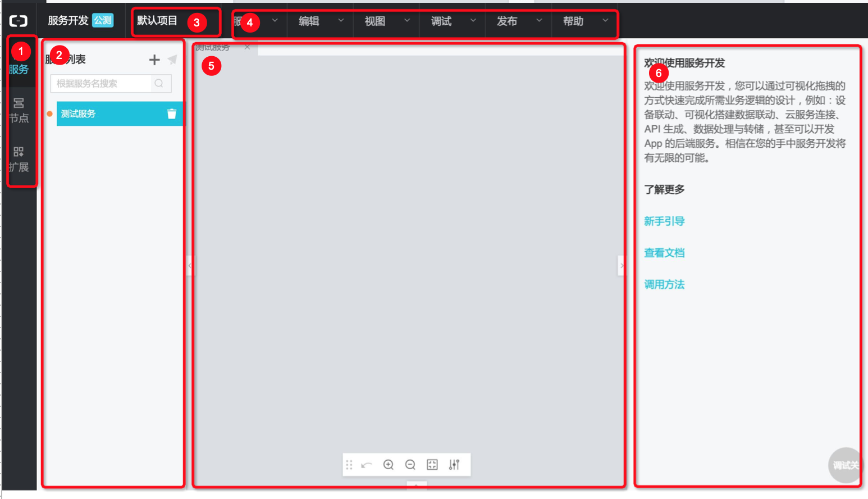Click the search magnifier icon

[159, 84]
